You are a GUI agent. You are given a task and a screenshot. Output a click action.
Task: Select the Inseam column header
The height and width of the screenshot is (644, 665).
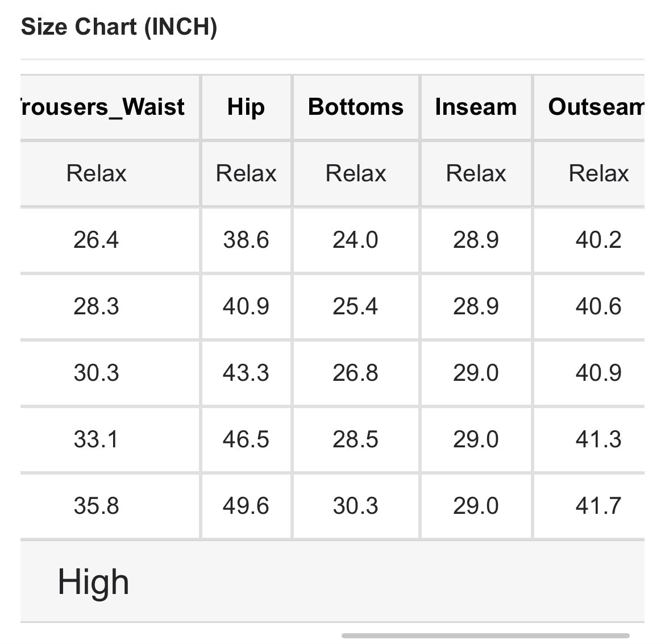click(476, 107)
